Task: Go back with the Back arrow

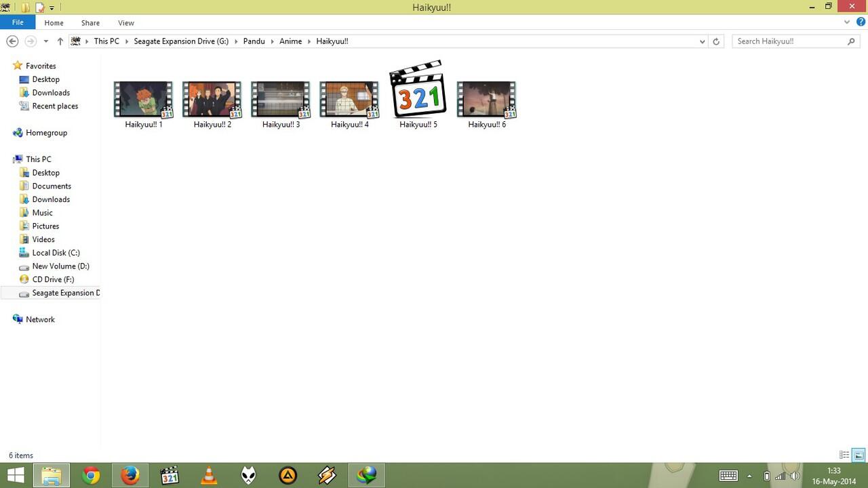Action: point(12,41)
